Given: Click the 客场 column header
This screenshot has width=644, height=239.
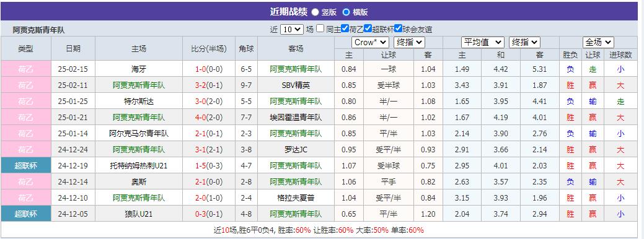Looking at the screenshot, I should 296,48.
